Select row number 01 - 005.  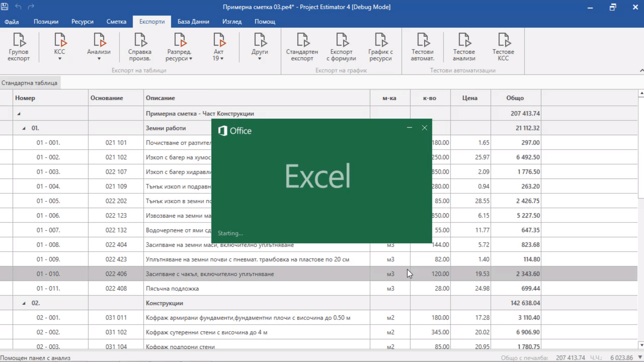click(48, 201)
